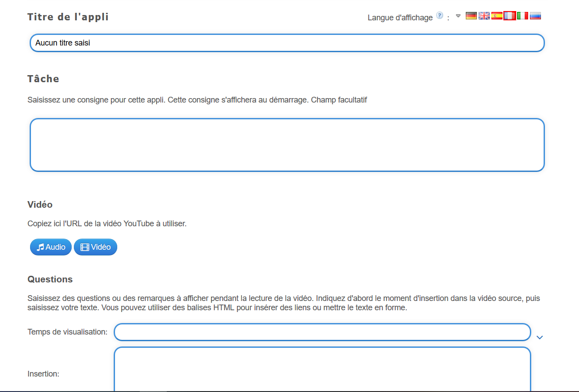
Task: Click the 'Langue d'affichage' label
Action: pyautogui.click(x=400, y=18)
